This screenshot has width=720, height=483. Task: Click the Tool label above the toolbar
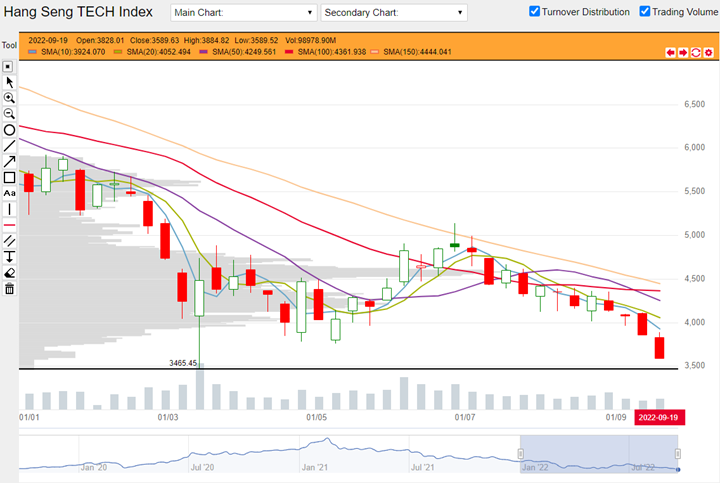click(9, 45)
